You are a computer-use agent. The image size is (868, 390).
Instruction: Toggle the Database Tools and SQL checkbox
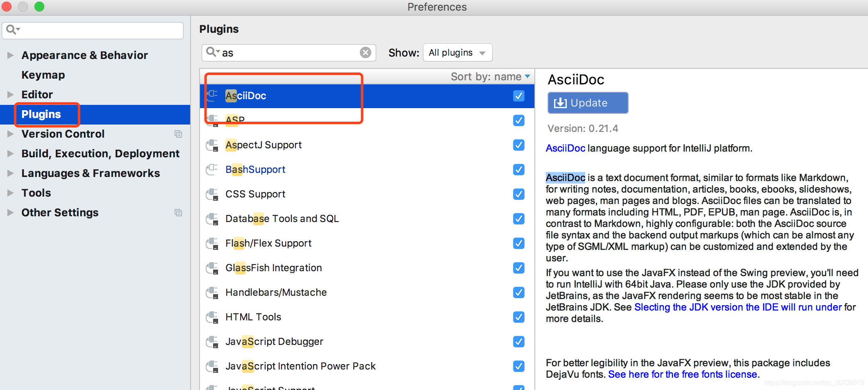(519, 219)
